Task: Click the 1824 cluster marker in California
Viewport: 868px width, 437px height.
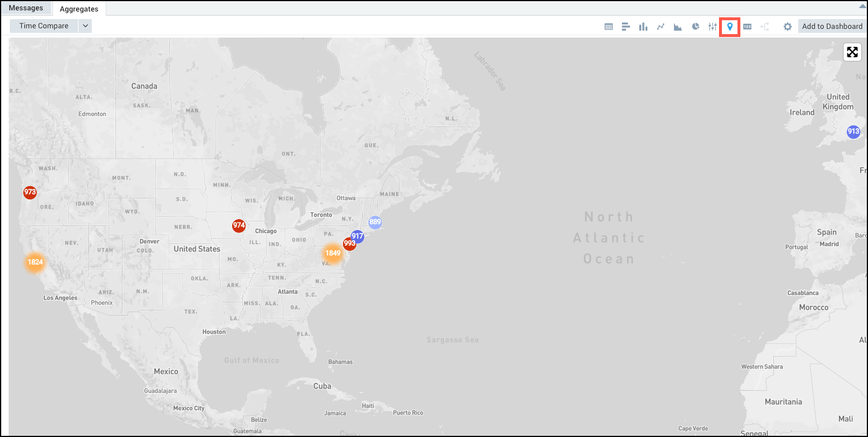Action: point(35,262)
